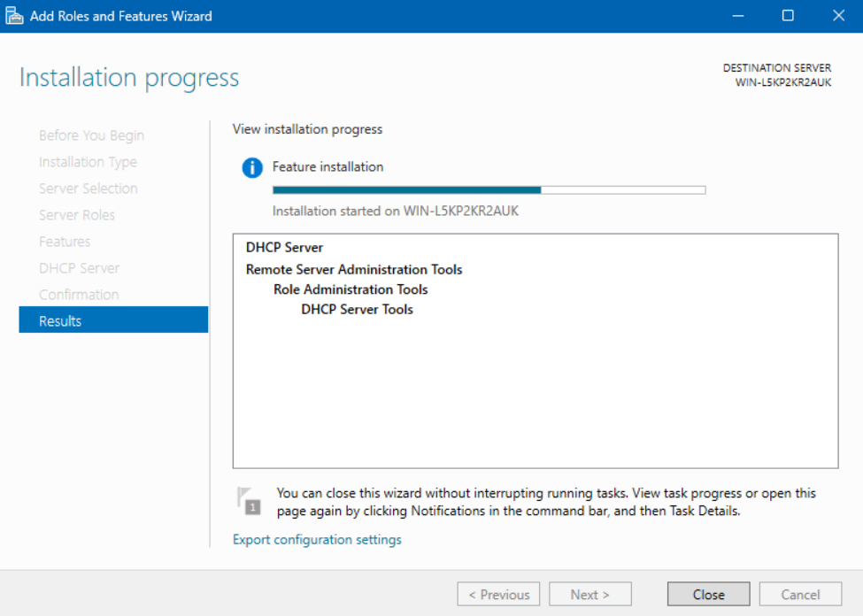Select the Installation Type step
The height and width of the screenshot is (616, 863).
(88, 162)
